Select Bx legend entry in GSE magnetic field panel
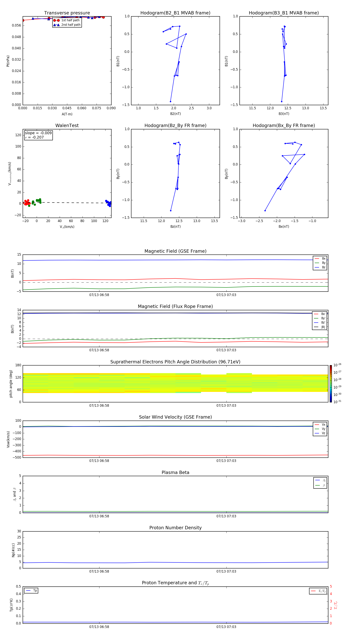Image resolution: width=351 pixels, height=644 pixels. pos(320,259)
